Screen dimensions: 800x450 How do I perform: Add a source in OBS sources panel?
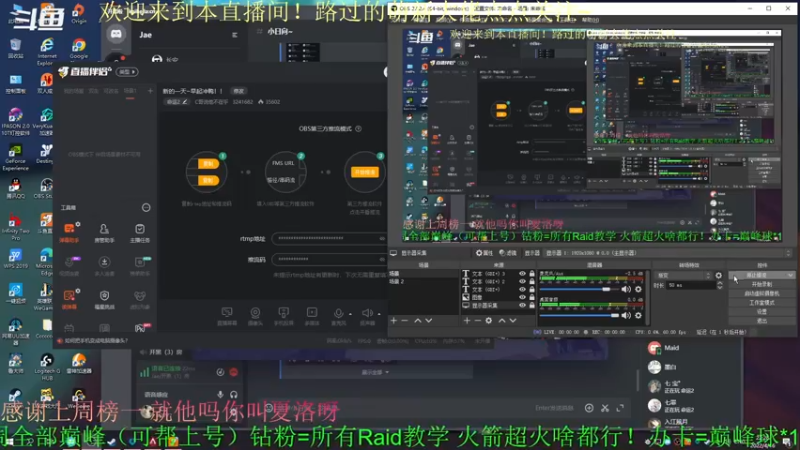[466, 320]
